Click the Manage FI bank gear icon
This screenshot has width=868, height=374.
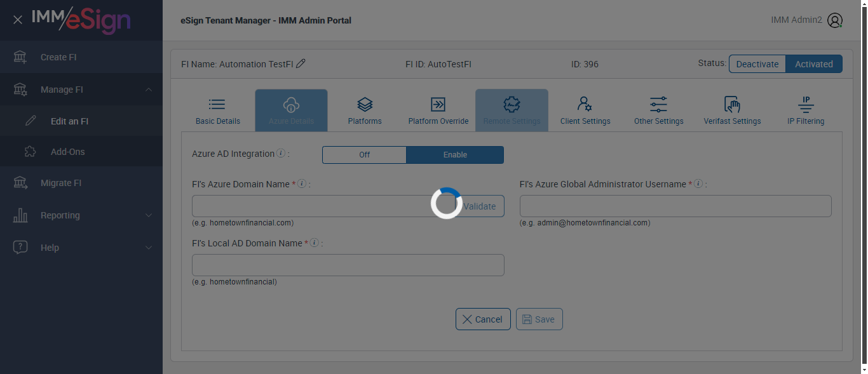[x=20, y=90]
